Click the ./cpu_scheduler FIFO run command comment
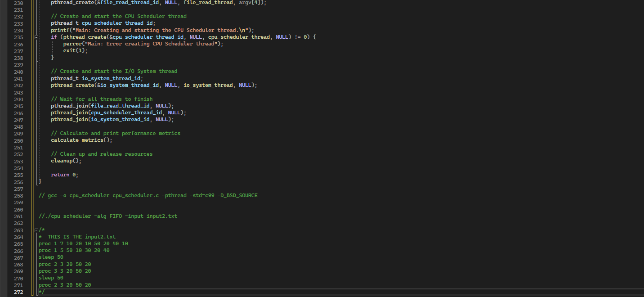 click(108, 216)
